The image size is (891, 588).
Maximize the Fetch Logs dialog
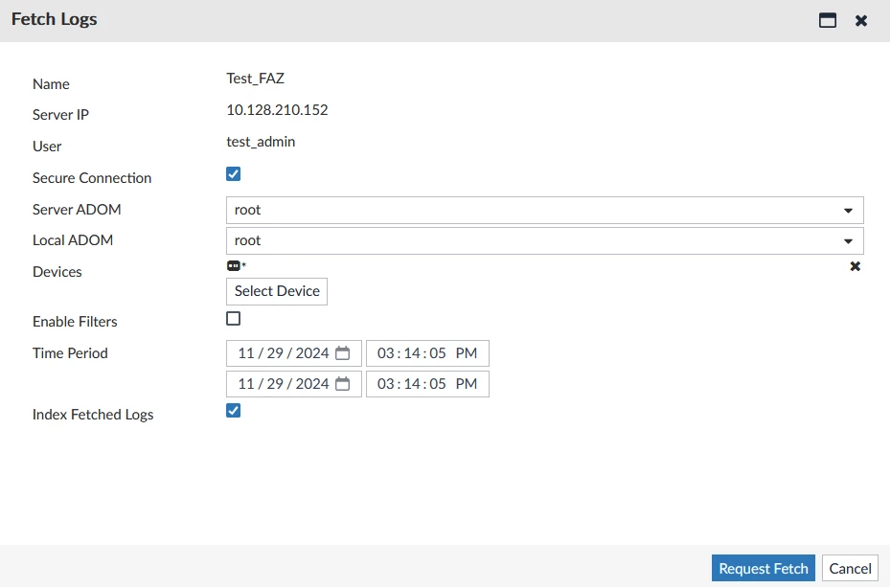point(828,20)
